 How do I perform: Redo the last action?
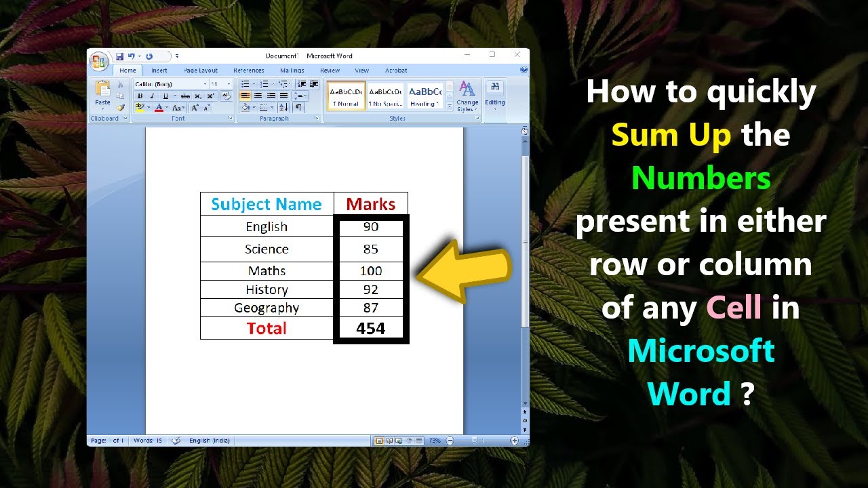[x=149, y=56]
